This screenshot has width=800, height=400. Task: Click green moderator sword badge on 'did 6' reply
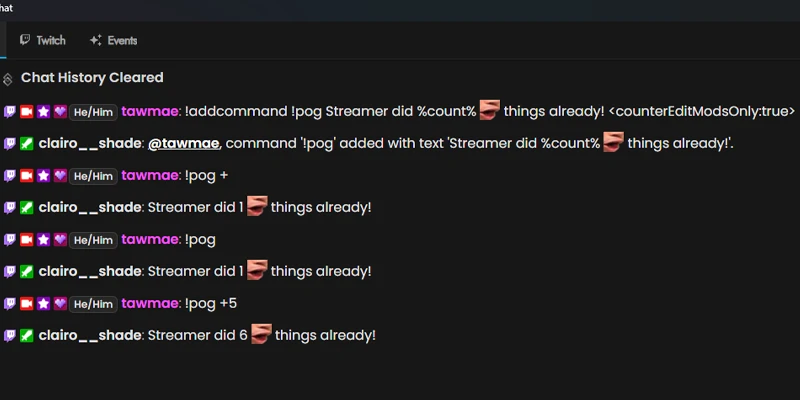pyautogui.click(x=27, y=336)
